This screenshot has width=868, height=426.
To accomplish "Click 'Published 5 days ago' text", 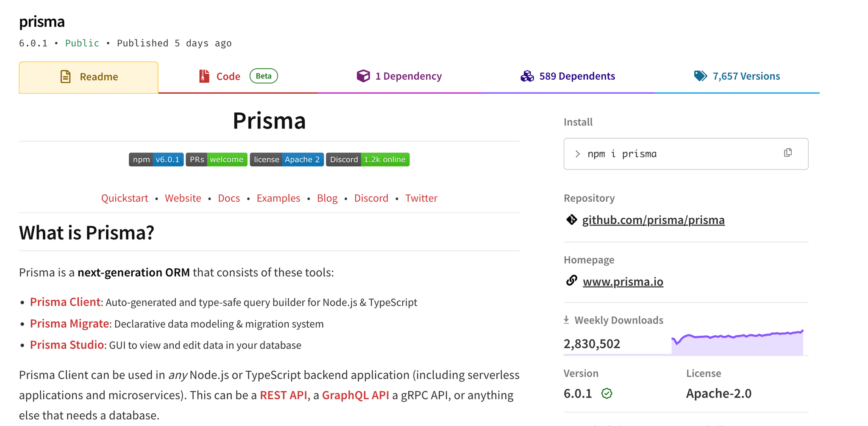I will coord(174,43).
